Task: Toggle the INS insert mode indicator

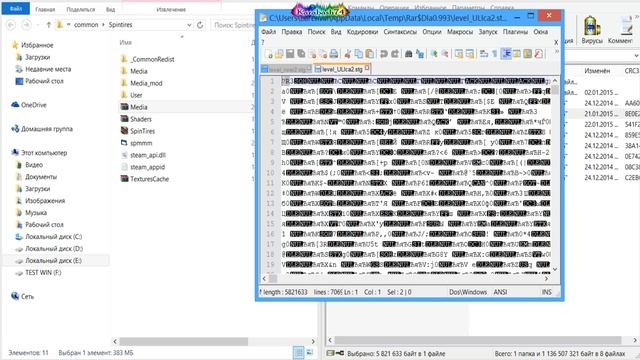Action: [547, 292]
